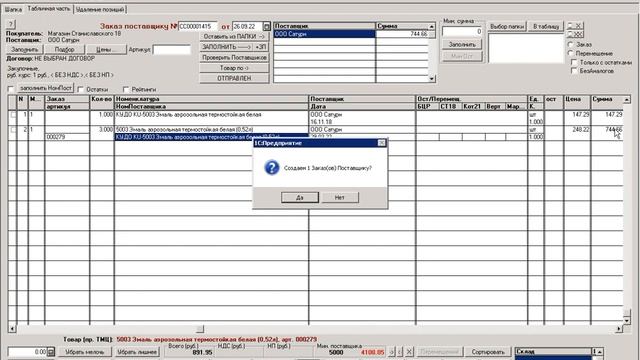This screenshot has width=640, height=360.
Task: Click the Убрать лишнее button
Action: click(137, 352)
